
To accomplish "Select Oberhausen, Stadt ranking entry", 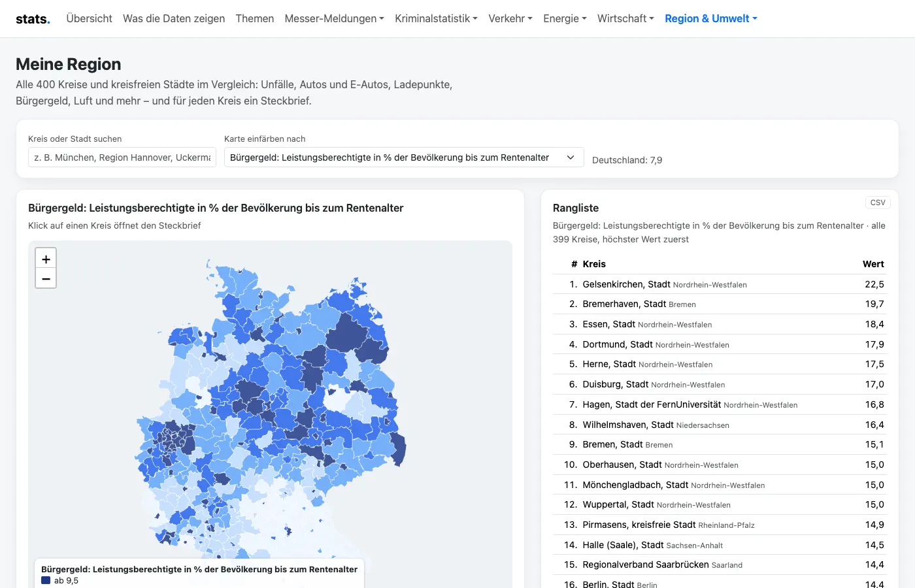I will pyautogui.click(x=718, y=465).
